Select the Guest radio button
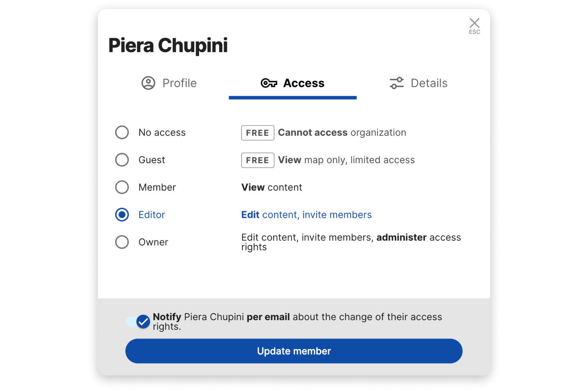Image resolution: width=588 pixels, height=391 pixels. (122, 160)
